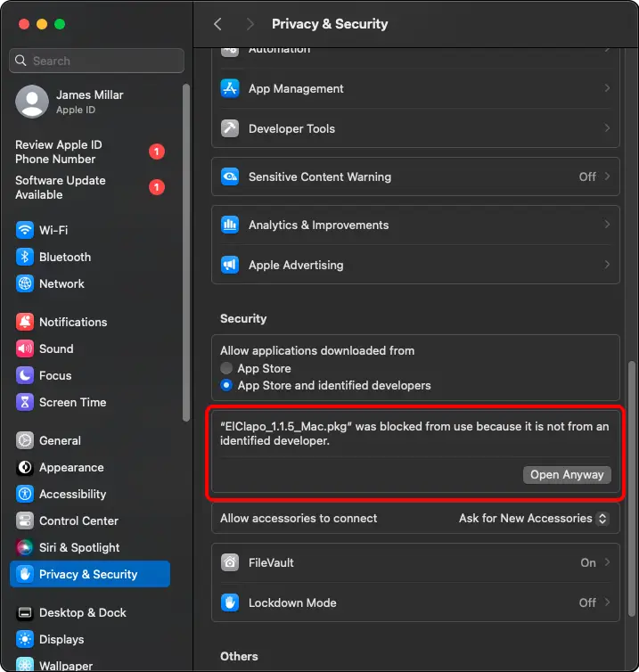Select the Screen Time hourglass icon
The image size is (639, 672).
(25, 402)
